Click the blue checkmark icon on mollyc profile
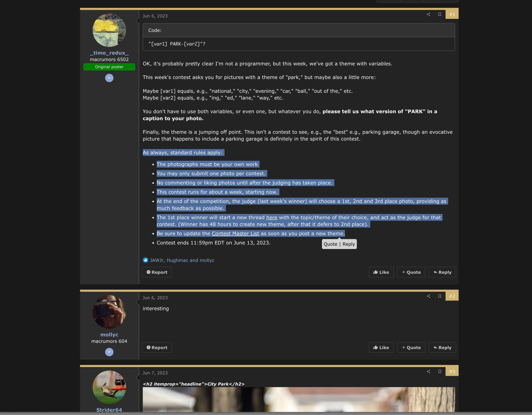The image size is (532, 415). (109, 352)
